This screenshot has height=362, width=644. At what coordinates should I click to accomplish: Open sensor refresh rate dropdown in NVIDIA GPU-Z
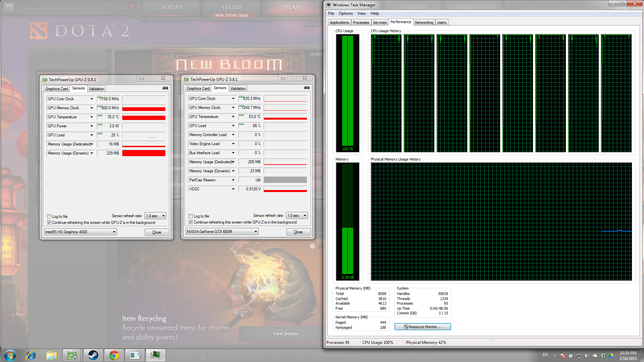[297, 216]
